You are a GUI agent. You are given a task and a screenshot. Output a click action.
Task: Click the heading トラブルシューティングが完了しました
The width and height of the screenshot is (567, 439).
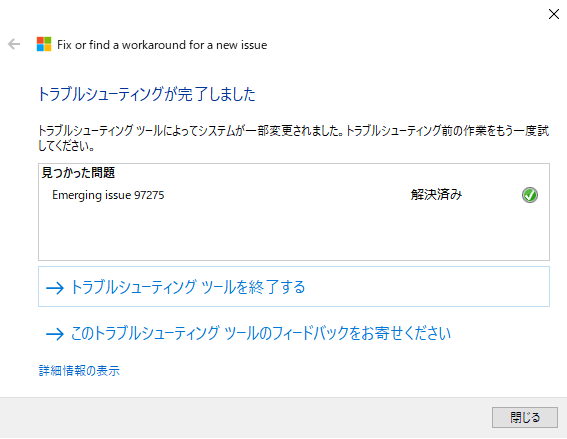(147, 94)
